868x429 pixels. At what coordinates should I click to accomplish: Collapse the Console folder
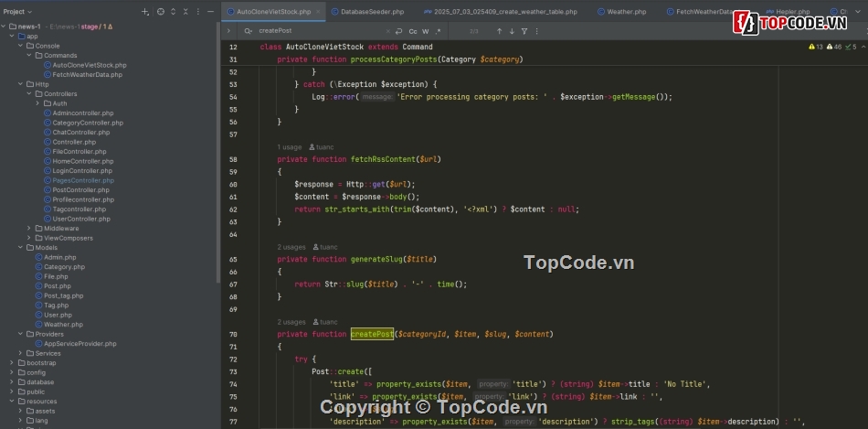click(x=20, y=46)
